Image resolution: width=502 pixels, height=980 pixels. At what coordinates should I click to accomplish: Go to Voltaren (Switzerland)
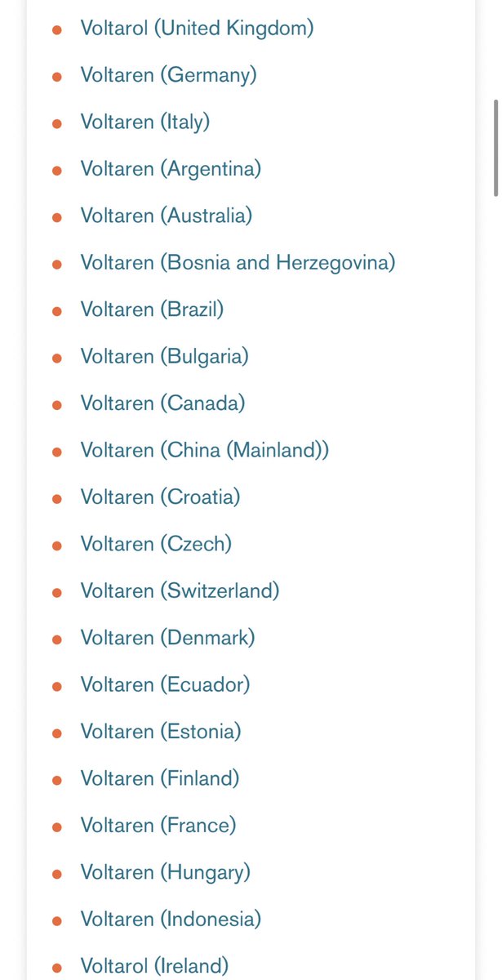(x=180, y=591)
